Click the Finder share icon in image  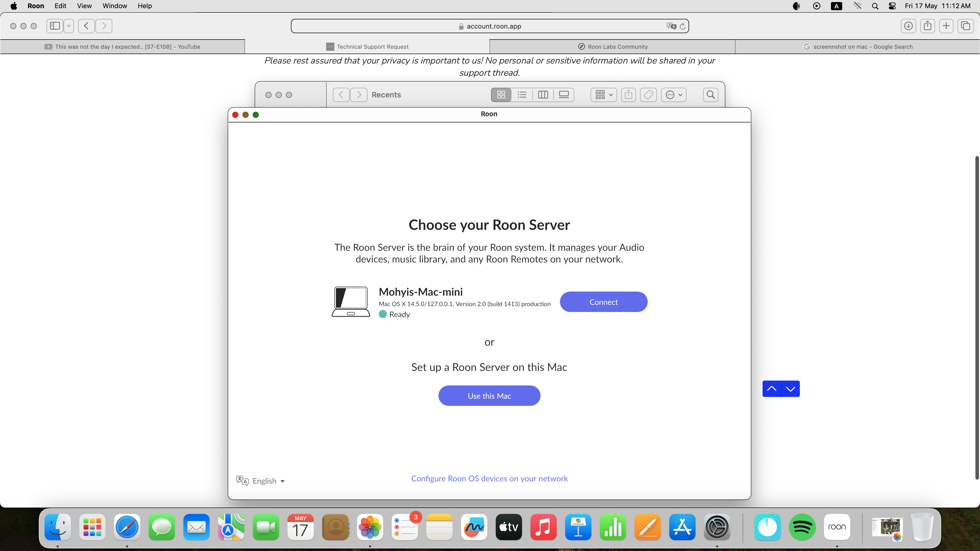629,95
